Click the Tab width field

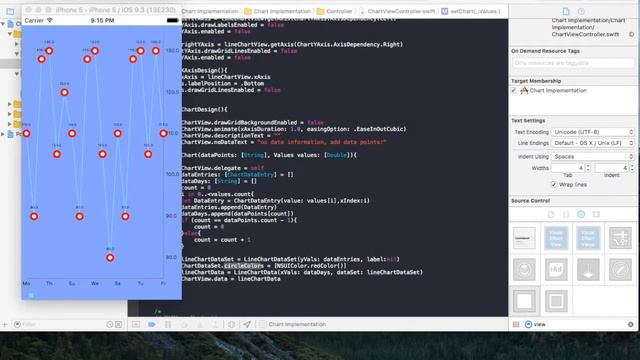pyautogui.click(x=568, y=168)
